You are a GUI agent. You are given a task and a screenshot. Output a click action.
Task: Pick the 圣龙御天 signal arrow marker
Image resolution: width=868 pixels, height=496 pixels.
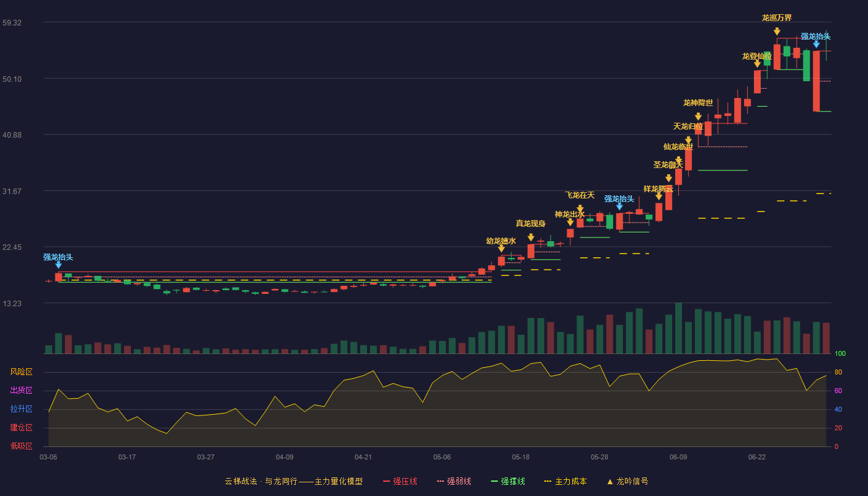coord(668,179)
